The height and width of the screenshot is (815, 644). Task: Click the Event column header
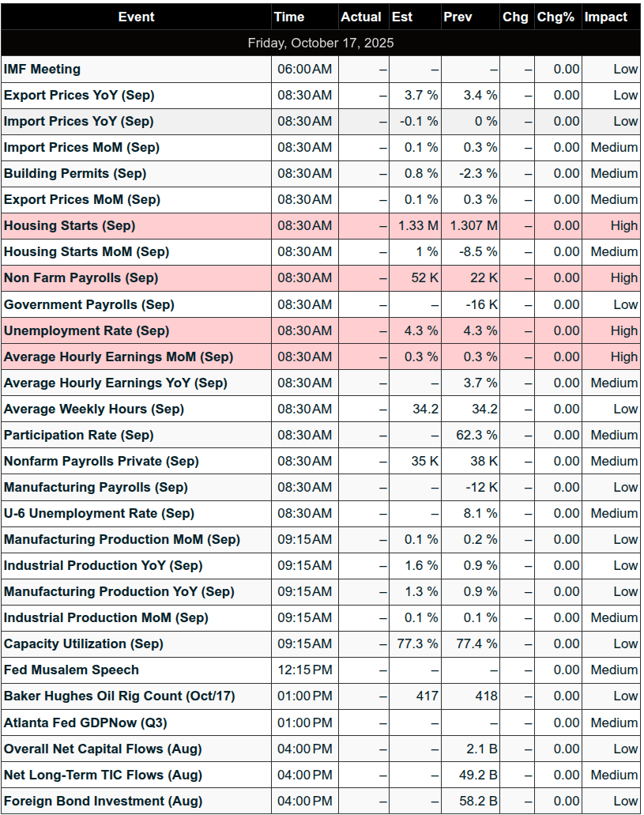pos(136,17)
